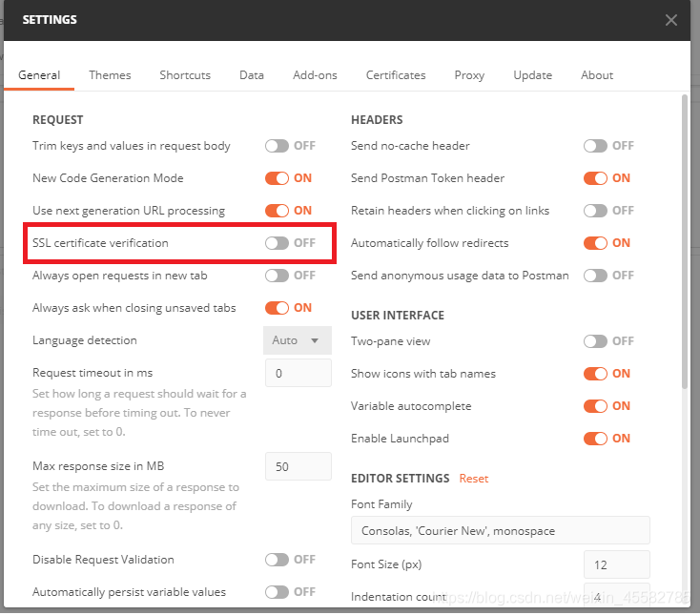Screen dimensions: 700x615
Task: Click the USER INTERFACE section heading
Action: (x=398, y=315)
